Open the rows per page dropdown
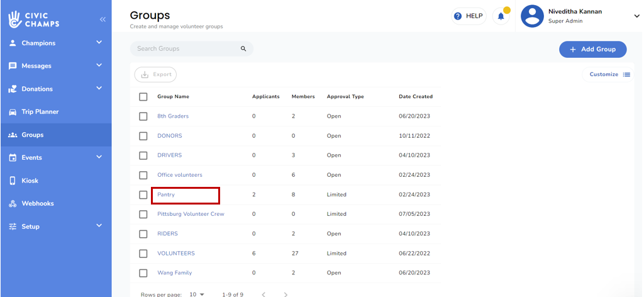 (197, 294)
